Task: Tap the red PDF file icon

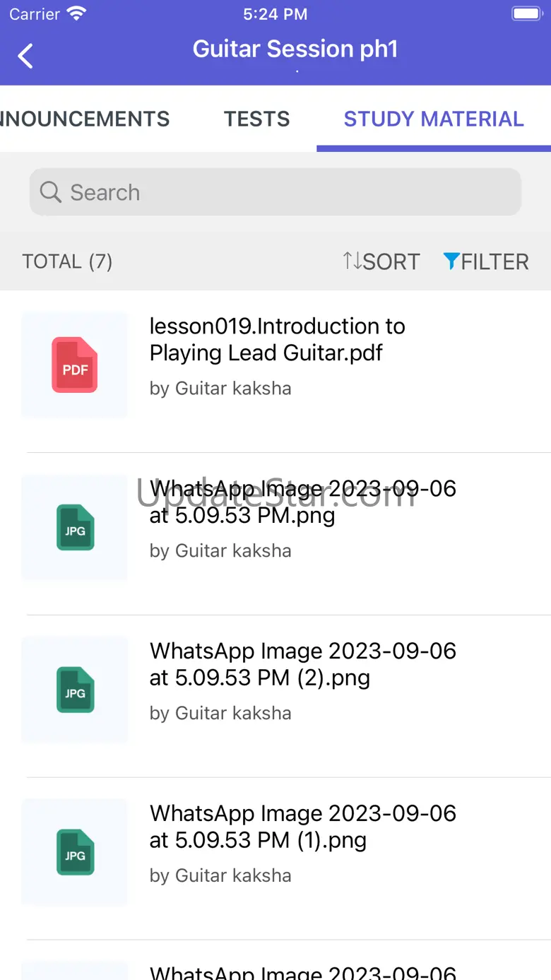Action: click(75, 365)
